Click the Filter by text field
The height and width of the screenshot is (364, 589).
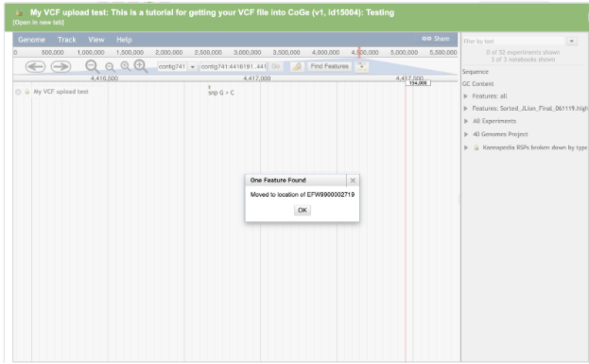point(513,41)
